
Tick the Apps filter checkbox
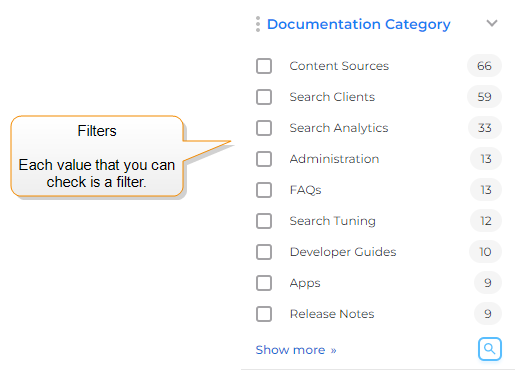(x=264, y=283)
